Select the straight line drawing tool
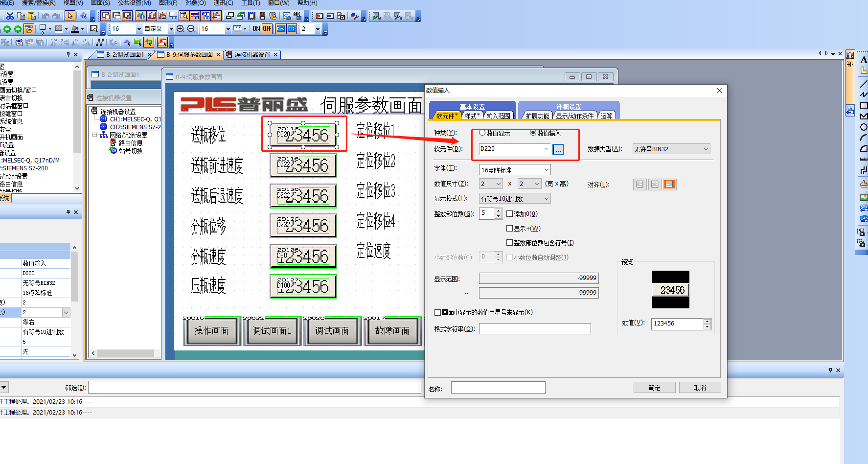 pos(864,84)
